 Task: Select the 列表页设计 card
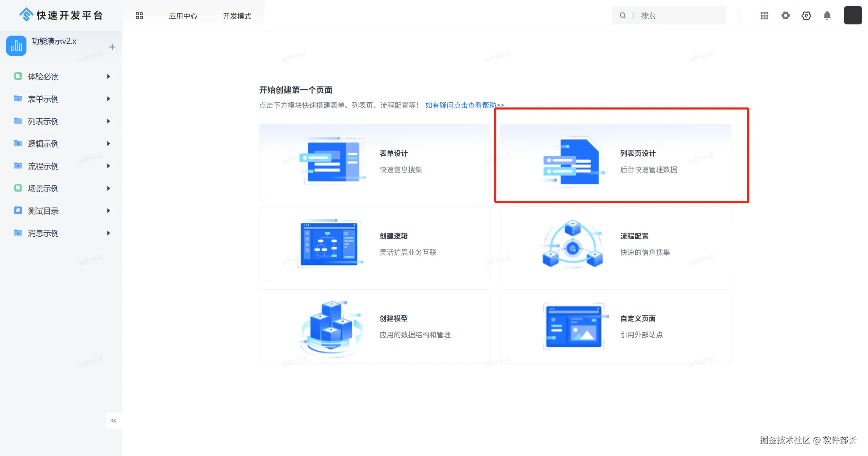tap(615, 161)
